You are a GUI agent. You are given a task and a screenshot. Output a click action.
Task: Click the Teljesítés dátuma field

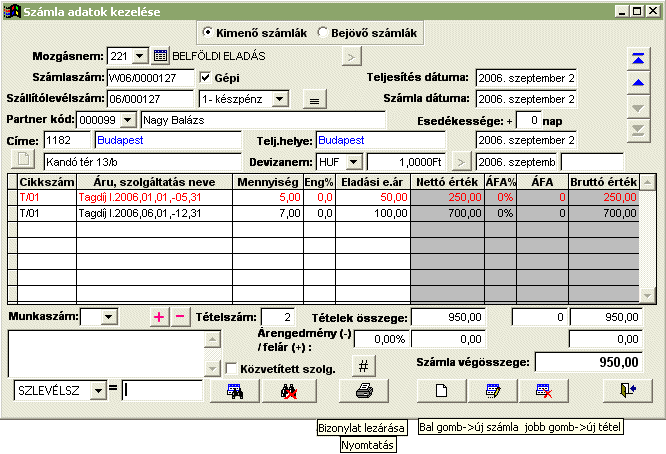tap(526, 78)
